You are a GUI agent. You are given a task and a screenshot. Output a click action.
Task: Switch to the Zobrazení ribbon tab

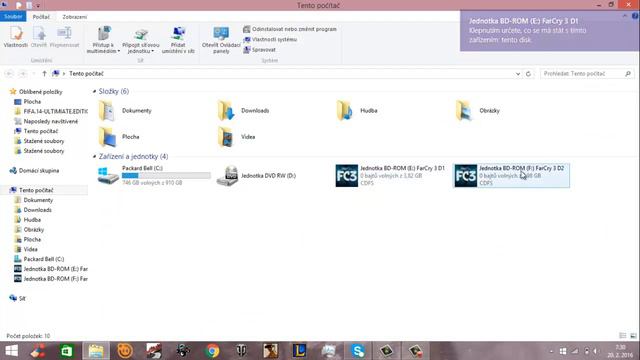point(75,17)
